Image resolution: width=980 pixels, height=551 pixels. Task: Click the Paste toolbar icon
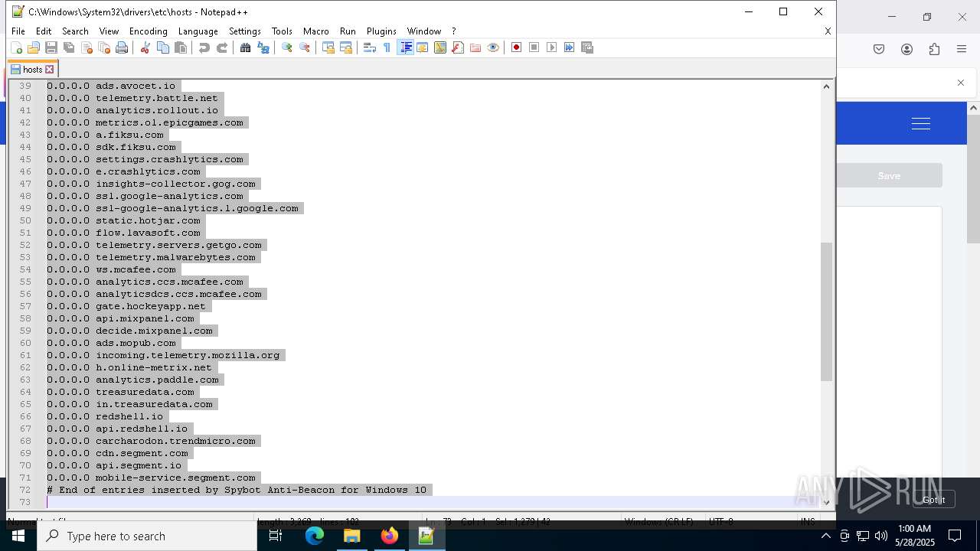pyautogui.click(x=181, y=47)
